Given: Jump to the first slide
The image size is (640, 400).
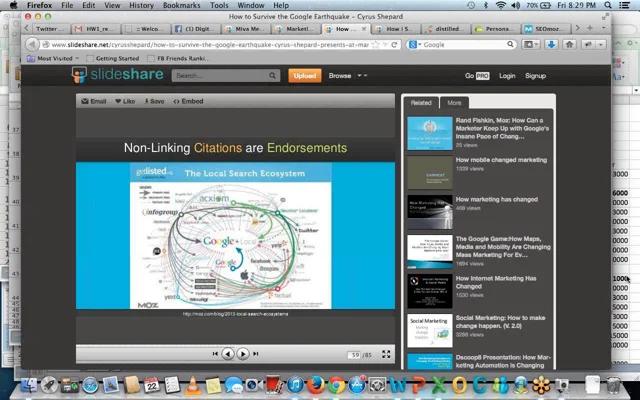Looking at the screenshot, I should (x=215, y=354).
